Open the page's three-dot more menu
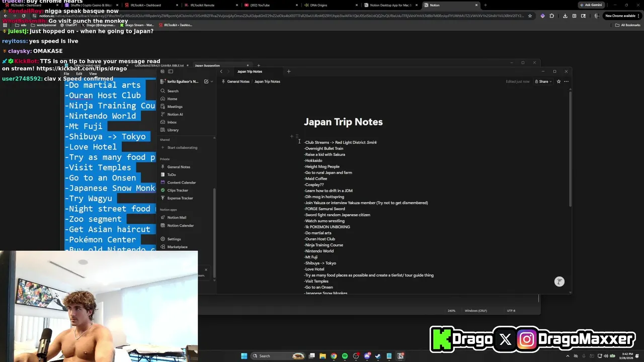Screen dimensions: 644x362 (566, 81)
